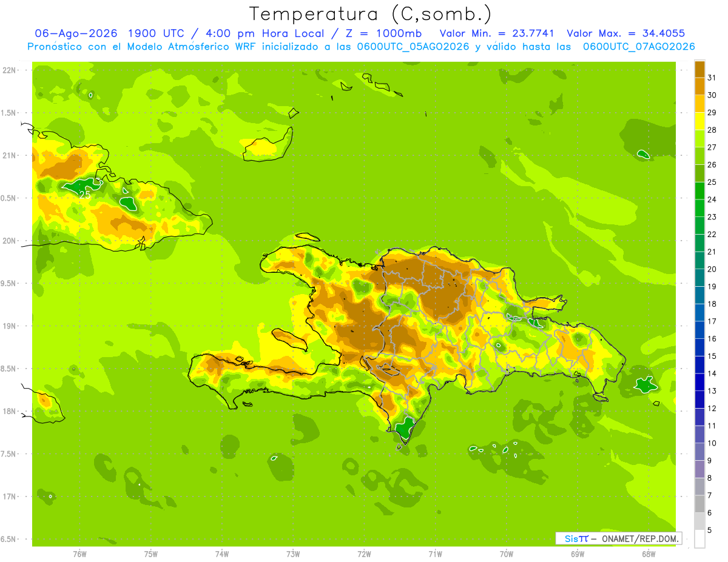
Task: Click the legend value "14"
Action: point(712,373)
